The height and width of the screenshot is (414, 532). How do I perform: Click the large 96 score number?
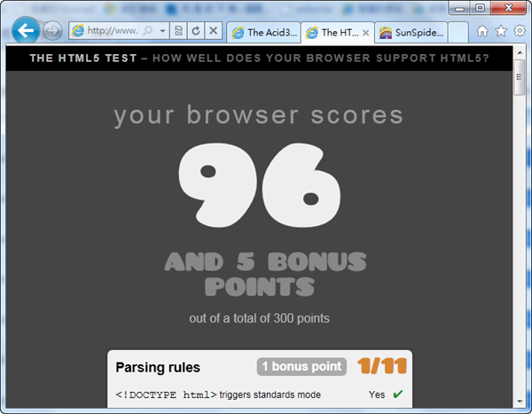coord(260,185)
